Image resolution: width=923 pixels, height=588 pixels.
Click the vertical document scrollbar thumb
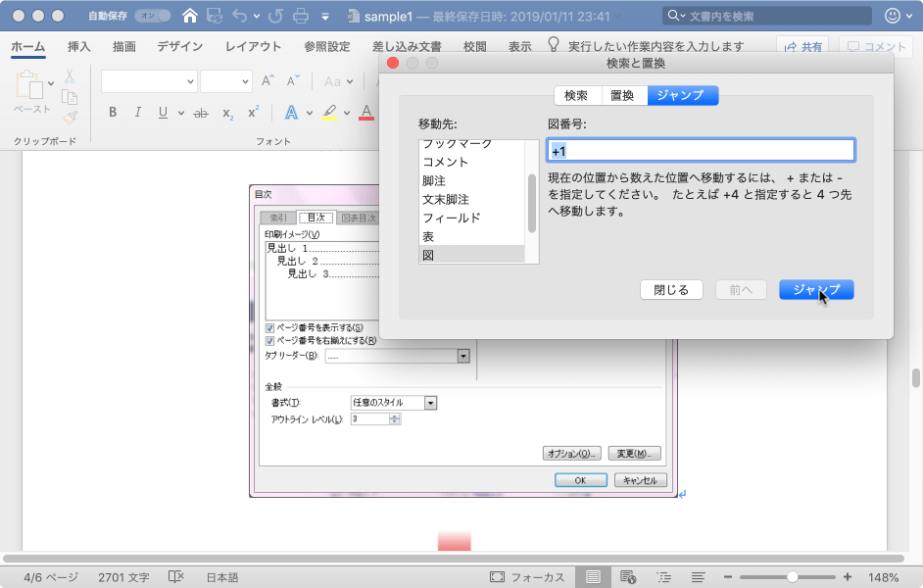click(x=915, y=378)
